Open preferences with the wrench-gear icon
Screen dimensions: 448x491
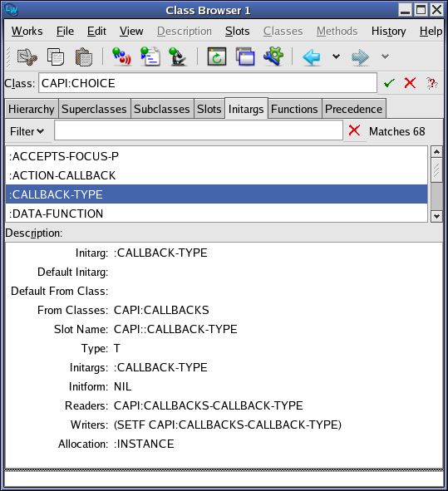point(273,56)
